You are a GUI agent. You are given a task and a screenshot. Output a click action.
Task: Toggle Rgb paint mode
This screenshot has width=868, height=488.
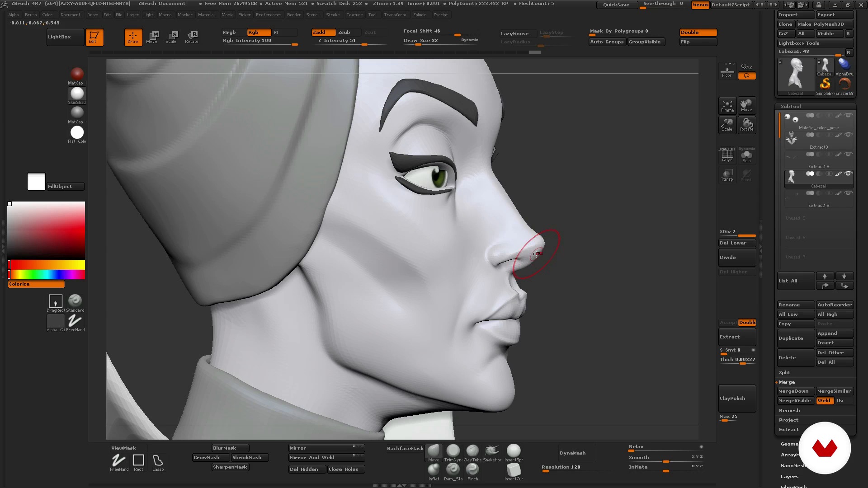tap(259, 32)
